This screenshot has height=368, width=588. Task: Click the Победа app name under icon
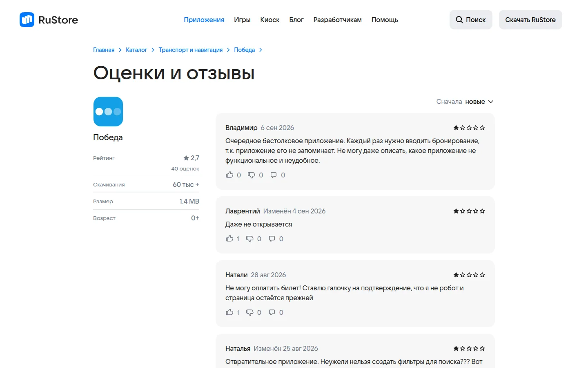[x=108, y=137]
